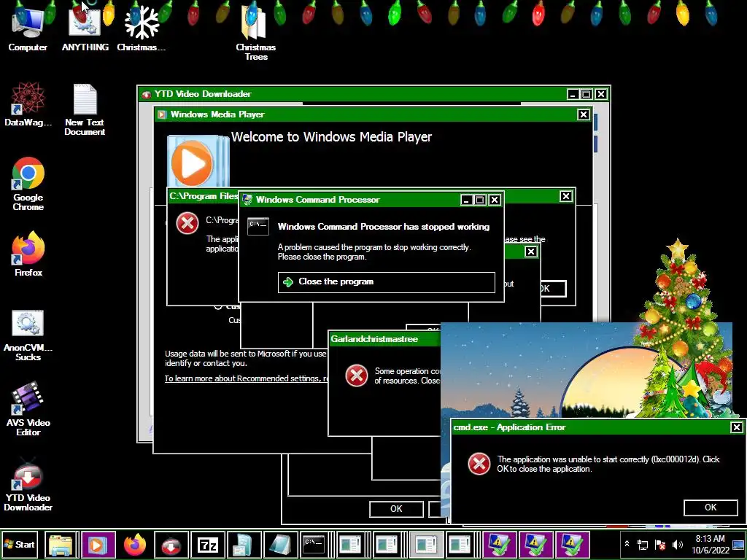Screen dimensions: 747x560
Task: Launch Firefox from the desktop icon
Action: point(28,254)
